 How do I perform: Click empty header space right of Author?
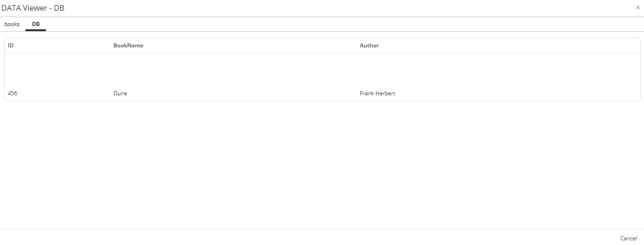[510, 46]
